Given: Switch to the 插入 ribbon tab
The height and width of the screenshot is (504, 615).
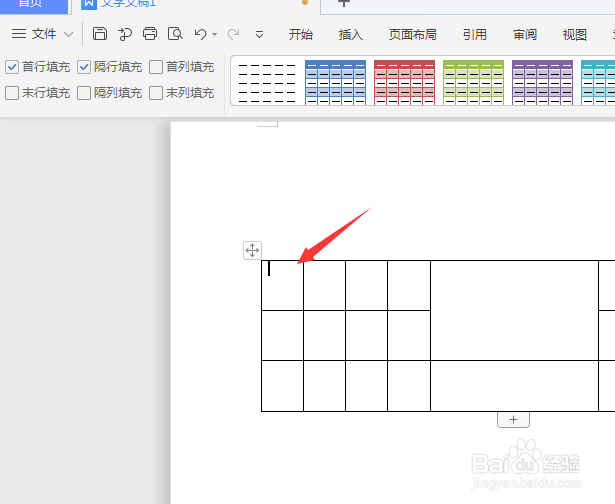Looking at the screenshot, I should click(350, 35).
